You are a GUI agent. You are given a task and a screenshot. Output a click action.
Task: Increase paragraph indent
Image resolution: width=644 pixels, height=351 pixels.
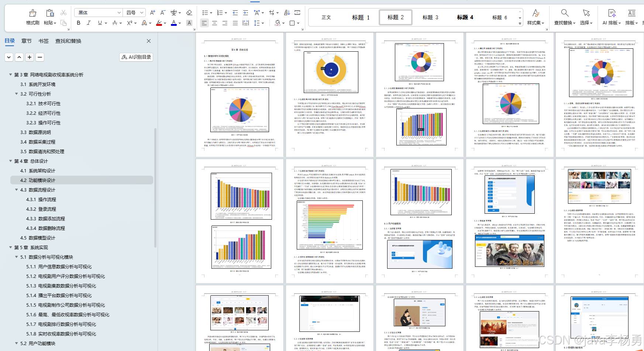click(x=245, y=13)
